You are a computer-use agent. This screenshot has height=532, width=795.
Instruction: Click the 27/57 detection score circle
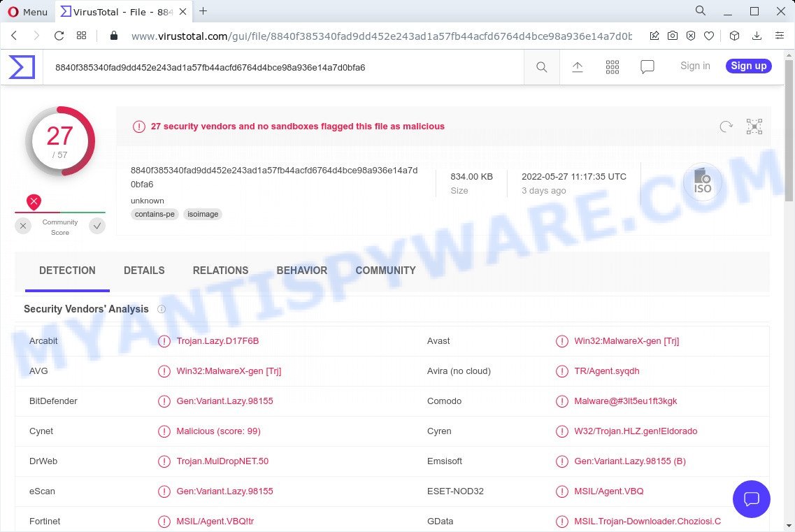[x=60, y=141]
